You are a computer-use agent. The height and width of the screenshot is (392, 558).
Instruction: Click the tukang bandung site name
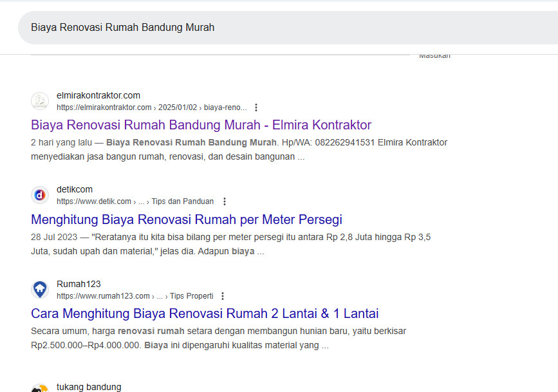pos(89,387)
